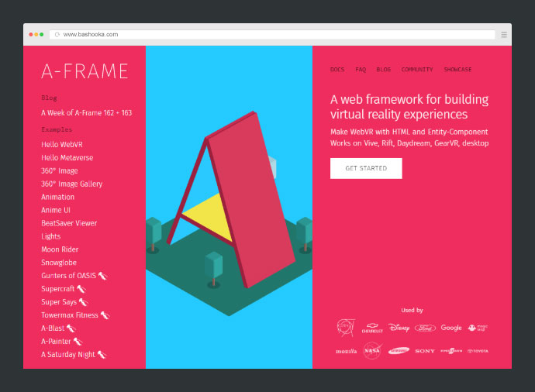Open the SHOWCASE navigation item
This screenshot has width=535, height=392.
pyautogui.click(x=457, y=70)
